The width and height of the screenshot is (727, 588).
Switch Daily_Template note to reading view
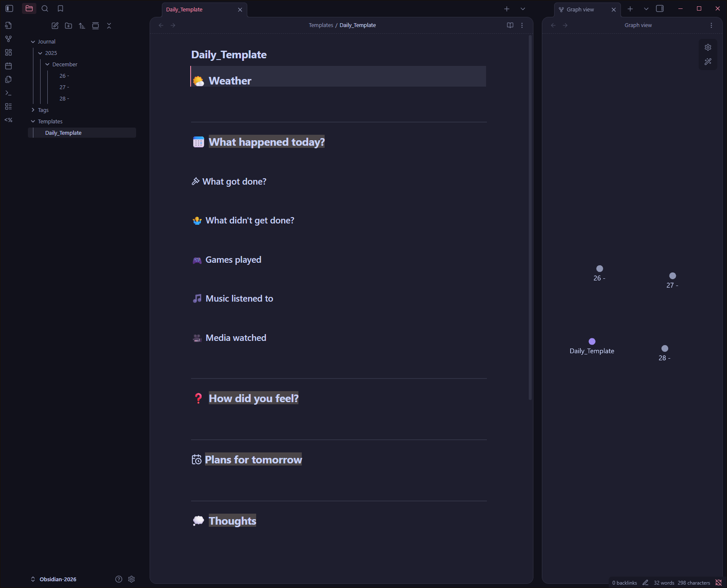point(510,25)
